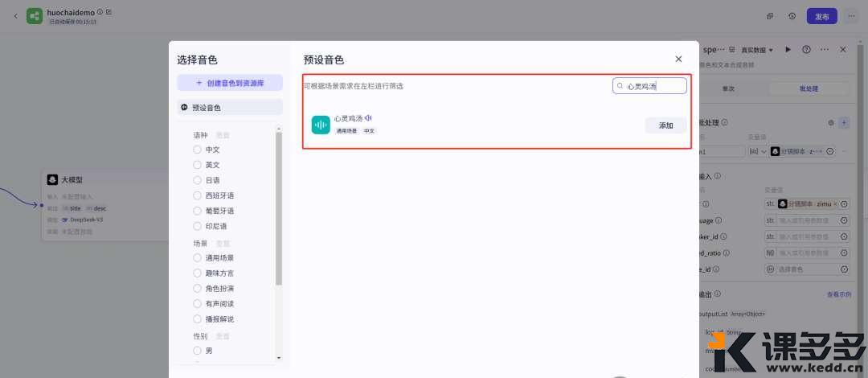Click the voice search field containing 心灵鸡汤

649,86
